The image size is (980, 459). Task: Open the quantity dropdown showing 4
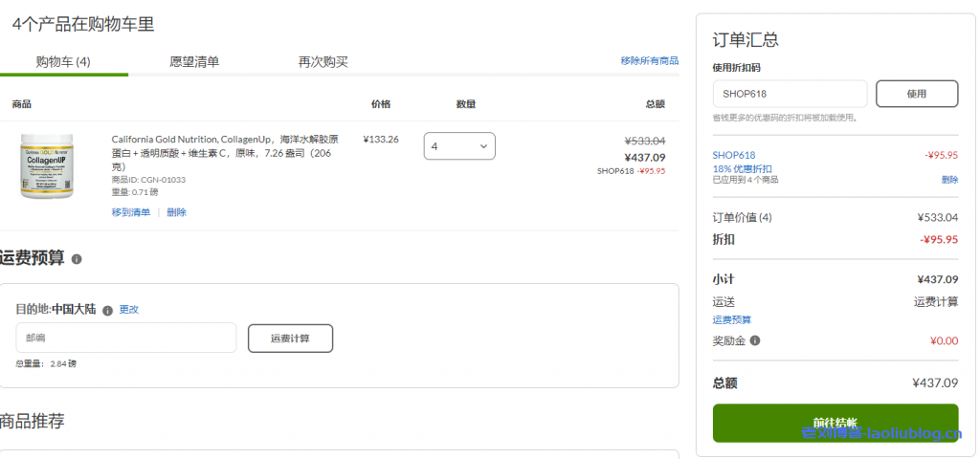(x=459, y=146)
